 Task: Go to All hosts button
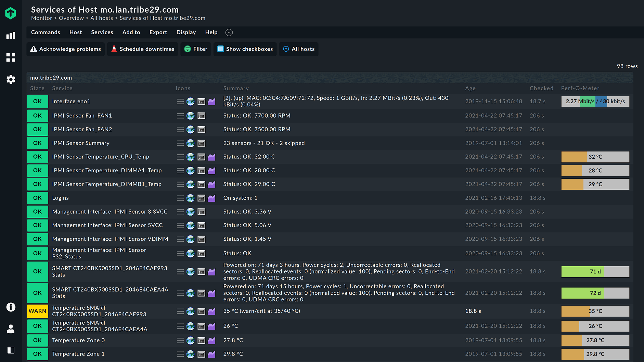[299, 49]
